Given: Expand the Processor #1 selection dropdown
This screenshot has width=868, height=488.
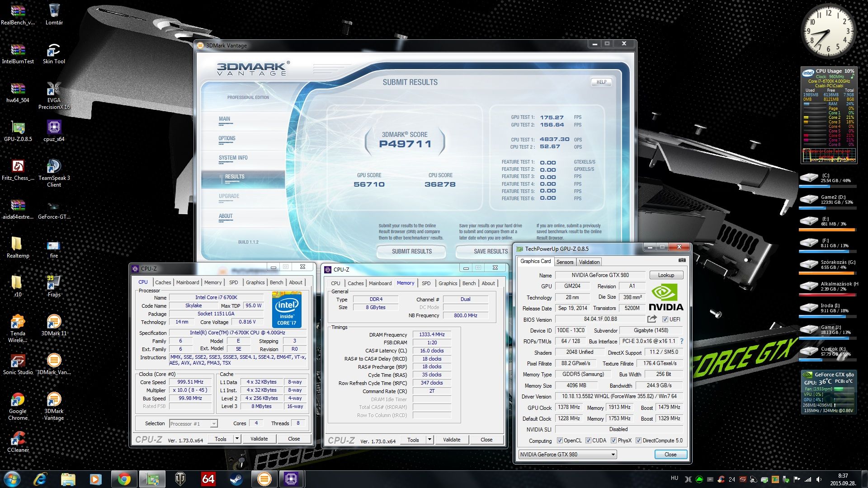Looking at the screenshot, I should coord(214,424).
